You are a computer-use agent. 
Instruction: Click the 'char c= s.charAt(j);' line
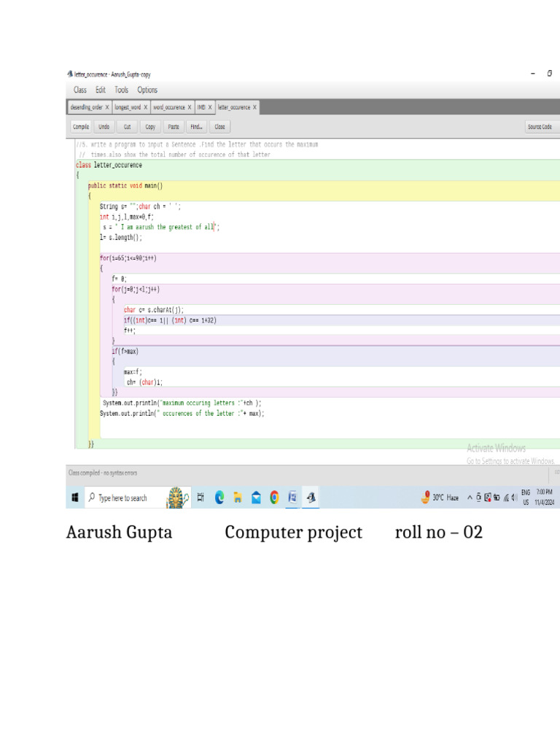[154, 309]
